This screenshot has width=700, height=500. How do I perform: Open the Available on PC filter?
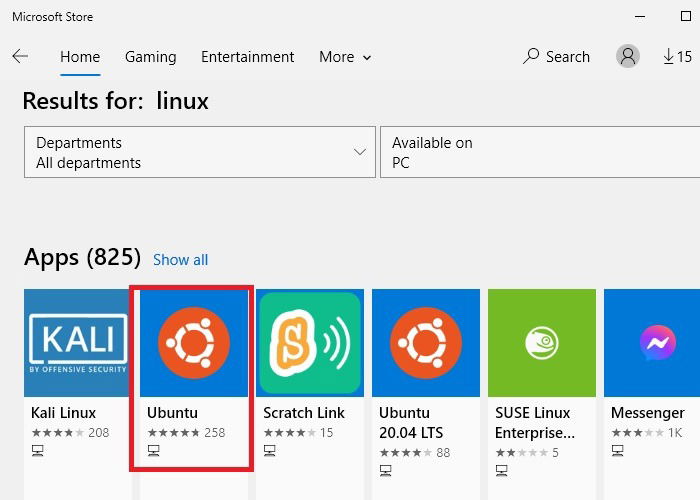coord(540,152)
